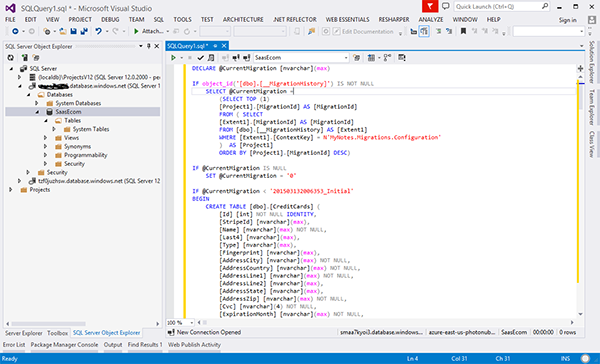This screenshot has height=364, width=600.
Task: Open the Error List tab
Action: click(x=14, y=345)
